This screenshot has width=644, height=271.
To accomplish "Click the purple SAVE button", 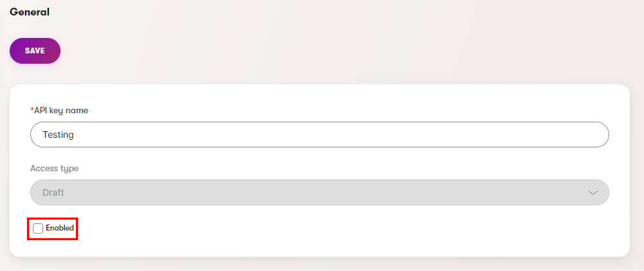I will [35, 51].
